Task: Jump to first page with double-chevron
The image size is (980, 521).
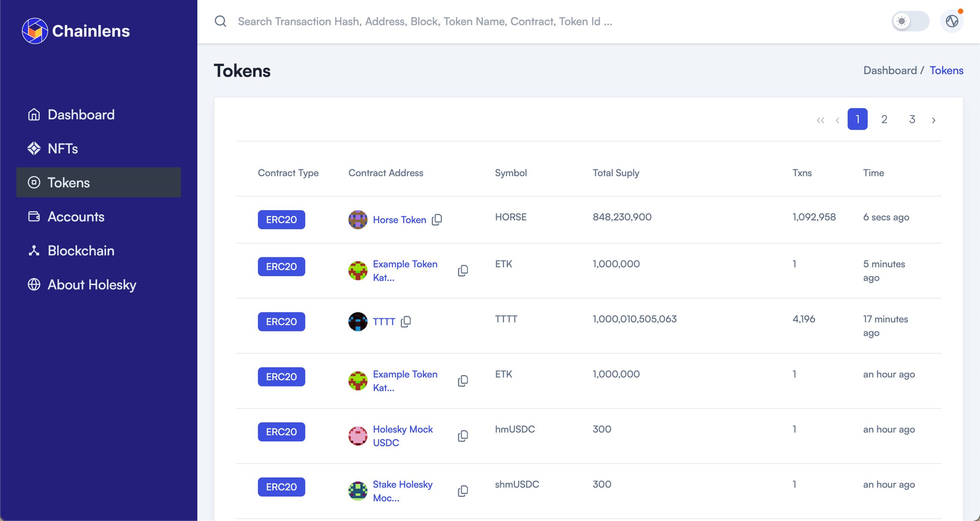Action: point(820,120)
